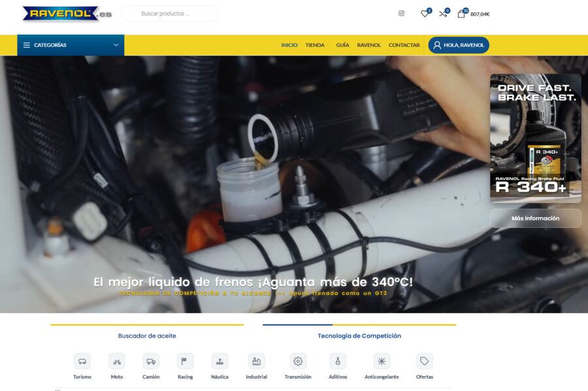Select the Anticongelante snowflake icon
The height and width of the screenshot is (391, 588).
382,362
